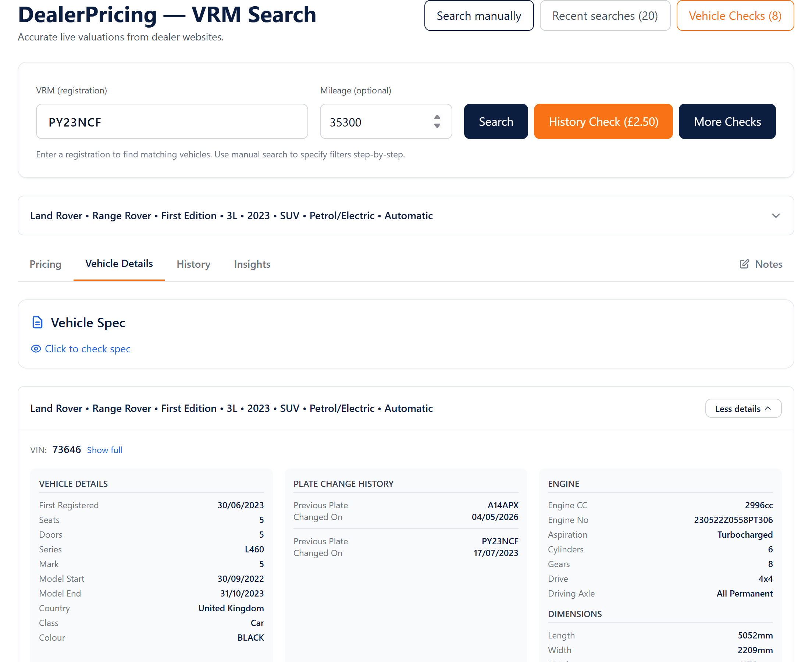Click the Drive value 4x4

766,579
